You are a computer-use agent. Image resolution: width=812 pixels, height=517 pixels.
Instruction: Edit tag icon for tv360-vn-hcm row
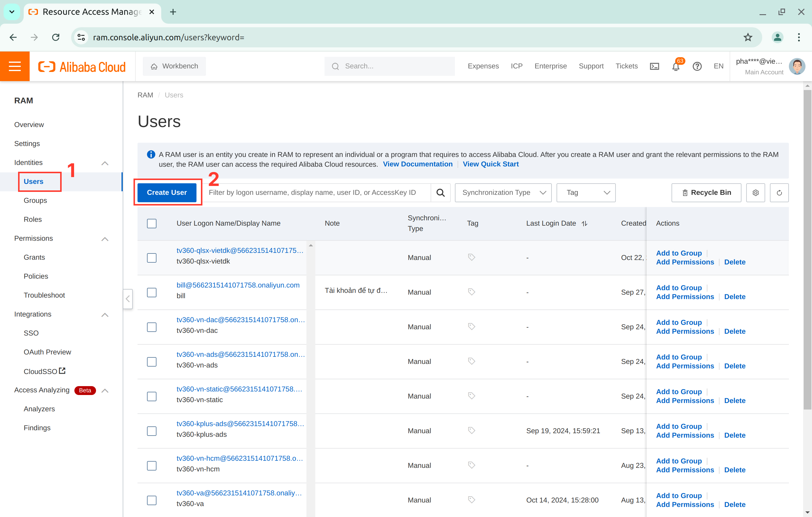tap(471, 465)
